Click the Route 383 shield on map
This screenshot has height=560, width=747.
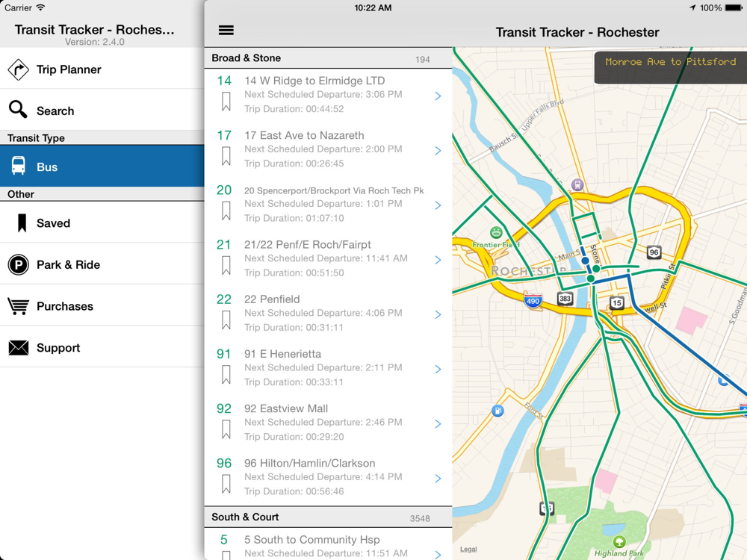(565, 299)
